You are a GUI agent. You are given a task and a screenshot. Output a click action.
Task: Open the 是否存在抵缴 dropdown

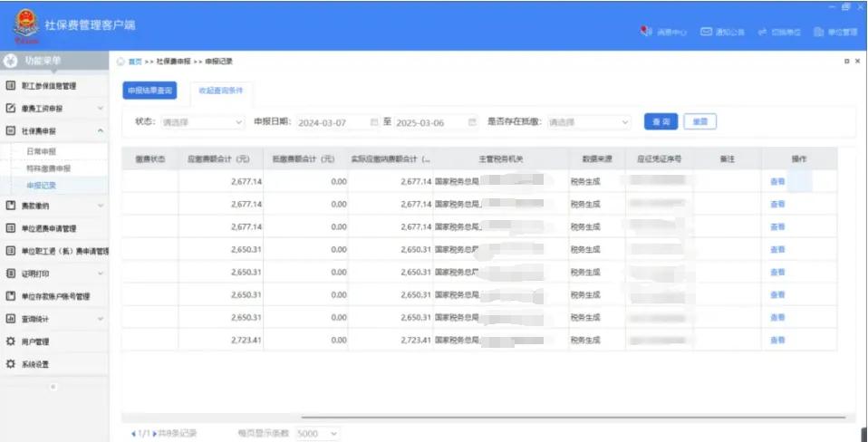coord(588,121)
